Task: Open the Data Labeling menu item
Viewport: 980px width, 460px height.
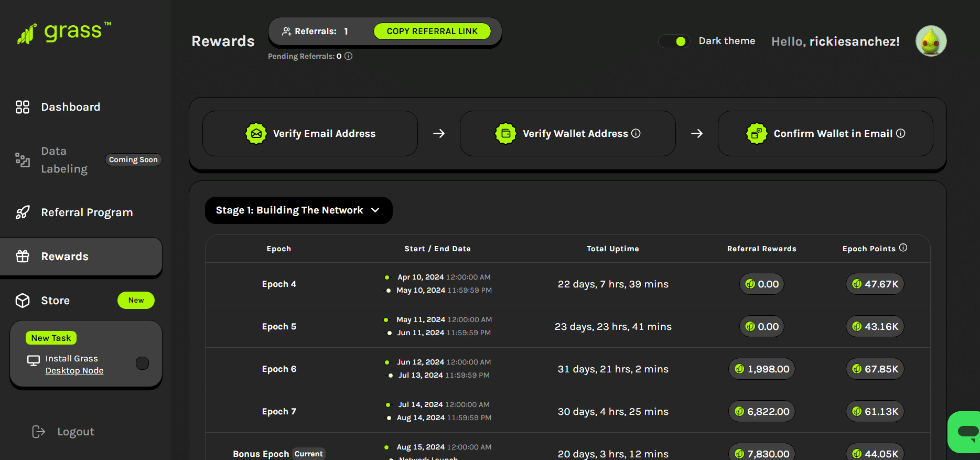Action: 64,160
